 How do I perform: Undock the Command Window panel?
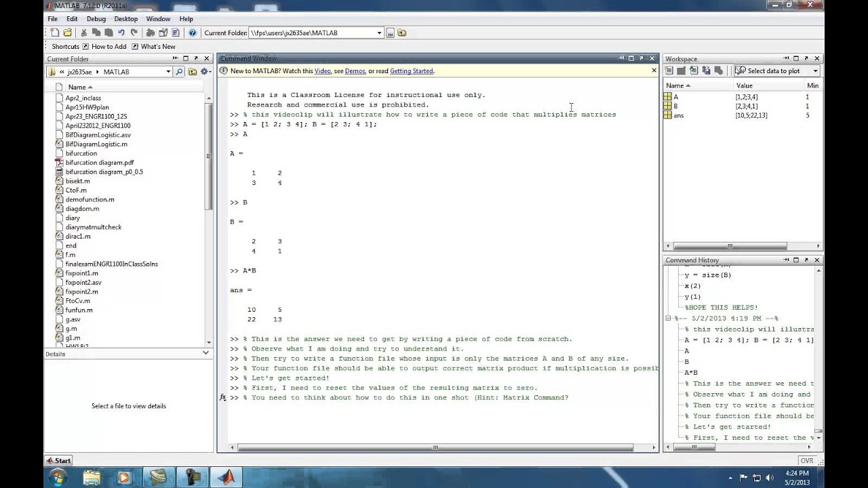tap(642, 58)
